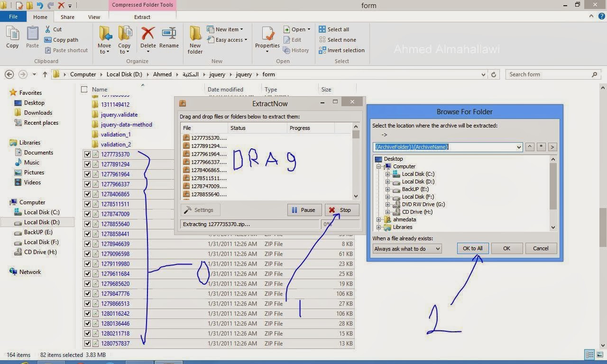
Task: Select DVD RW Drive (G:) in folder tree
Action: click(423, 205)
